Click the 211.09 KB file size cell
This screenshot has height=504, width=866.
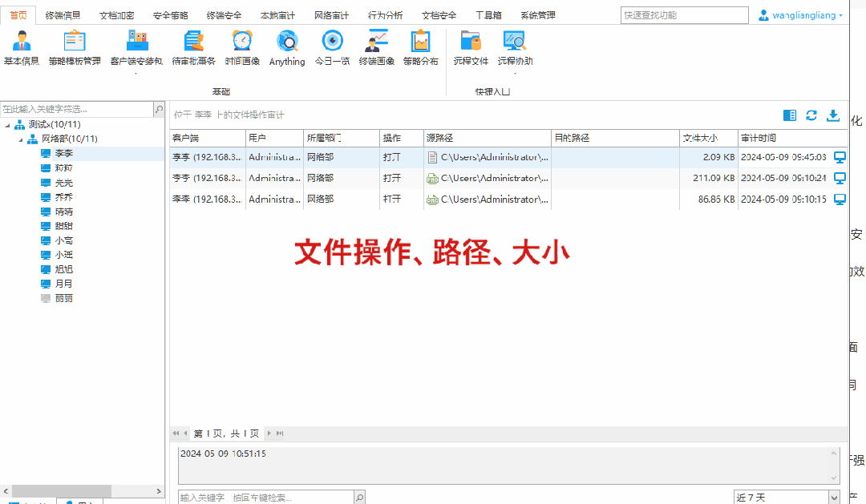[x=709, y=179]
